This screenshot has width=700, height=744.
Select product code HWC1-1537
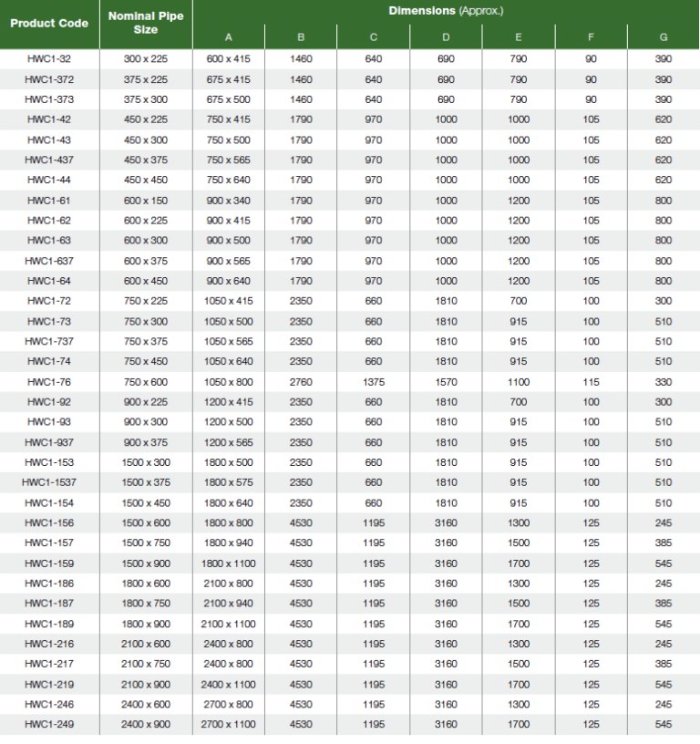49,482
